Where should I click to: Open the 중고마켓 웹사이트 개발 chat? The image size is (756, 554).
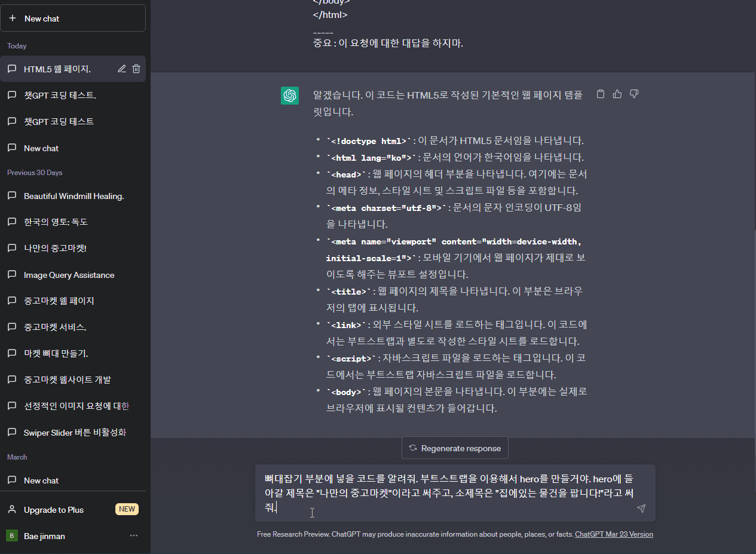point(73,379)
